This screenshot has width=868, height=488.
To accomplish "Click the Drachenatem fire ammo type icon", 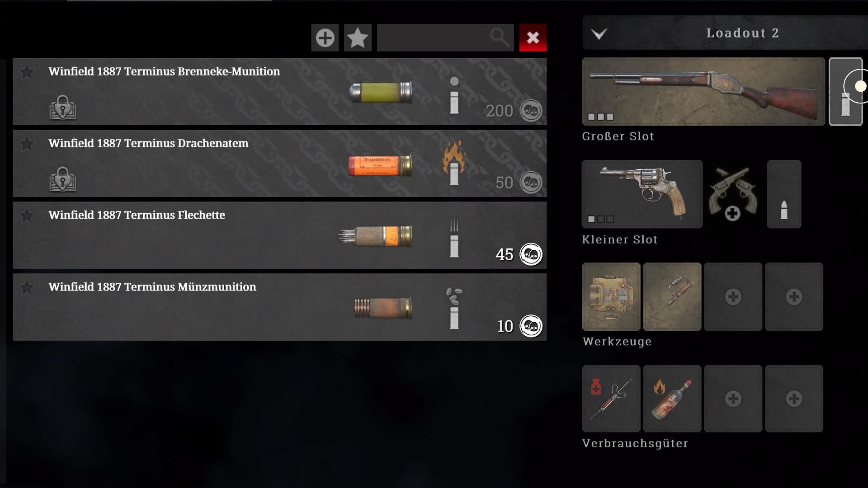I will [x=454, y=164].
